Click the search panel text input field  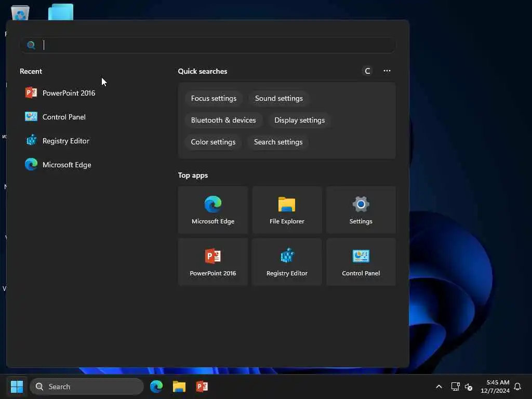pos(208,45)
